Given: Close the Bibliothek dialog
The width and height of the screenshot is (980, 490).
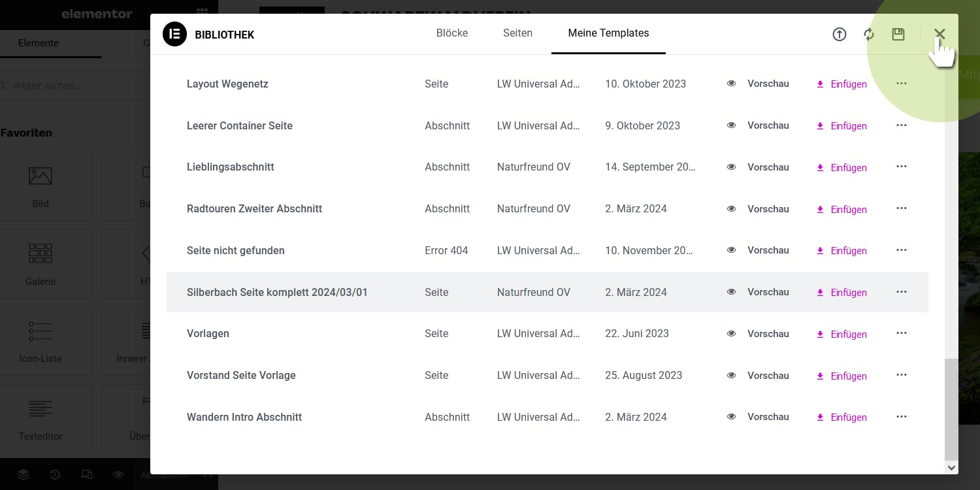Looking at the screenshot, I should 939,34.
